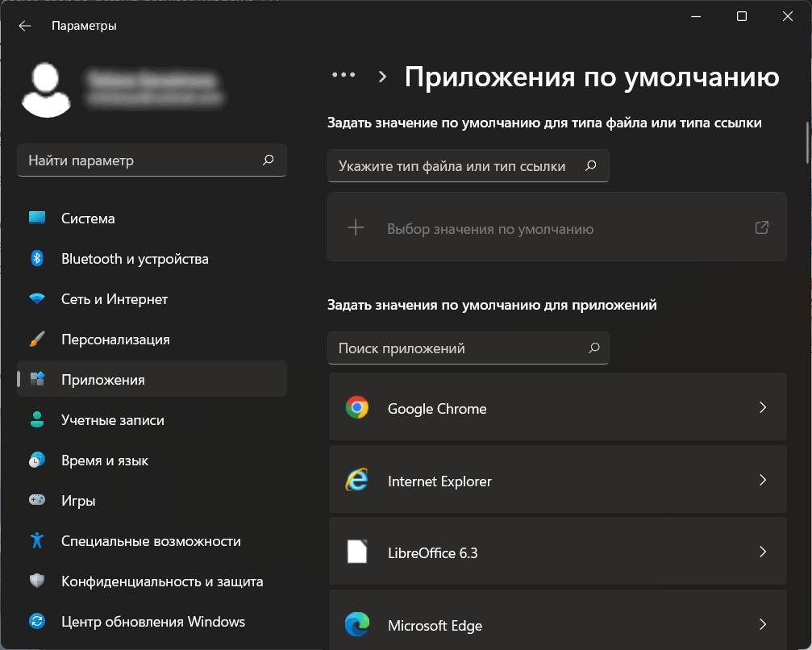
Task: Expand the three-dot breadcrumb menu
Action: point(344,75)
